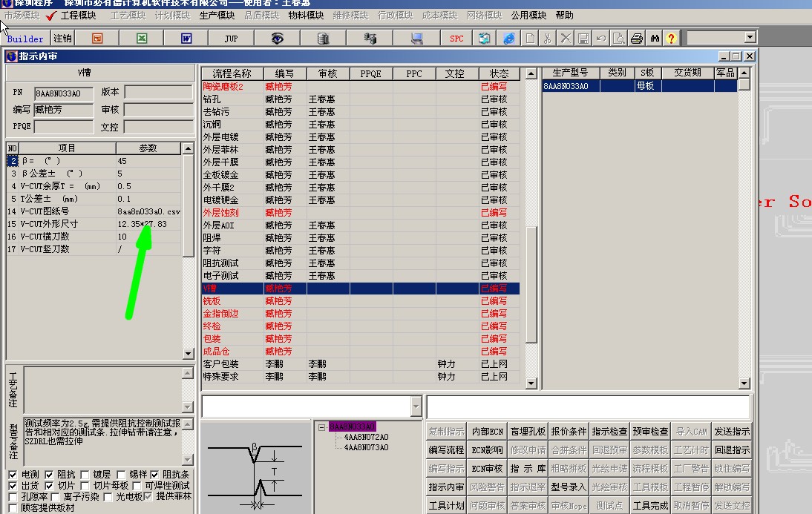Click the 报价条件 button
The height and width of the screenshot is (514, 812).
click(x=569, y=431)
